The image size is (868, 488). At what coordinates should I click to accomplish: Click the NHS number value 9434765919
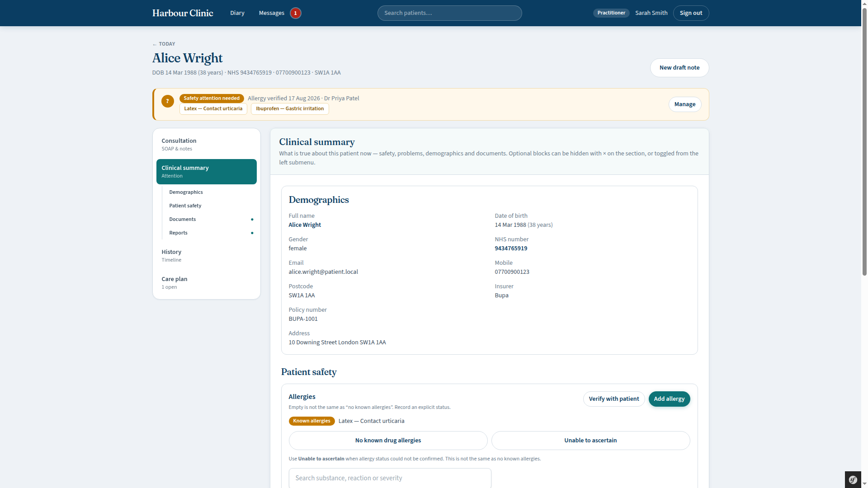click(511, 249)
